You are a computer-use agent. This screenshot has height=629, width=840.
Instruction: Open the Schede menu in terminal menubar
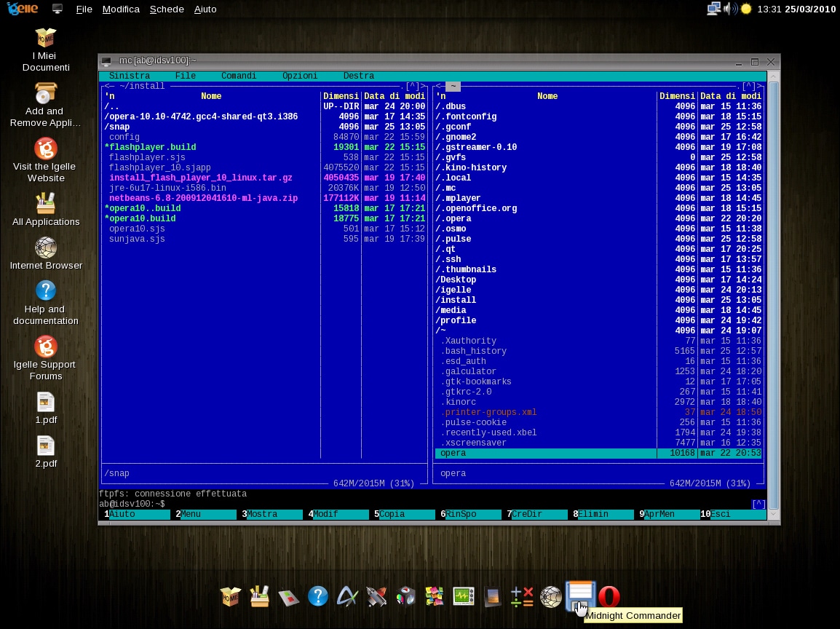point(167,9)
